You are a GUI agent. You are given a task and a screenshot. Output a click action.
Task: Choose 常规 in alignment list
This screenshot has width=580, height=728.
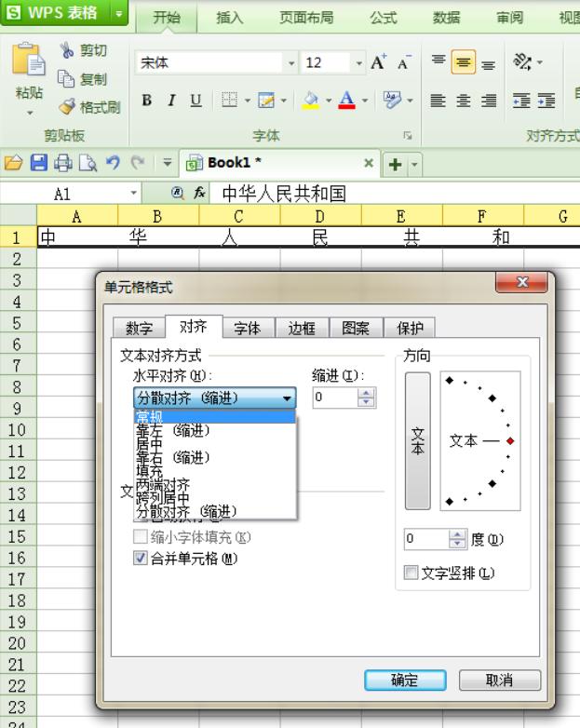tap(215, 416)
